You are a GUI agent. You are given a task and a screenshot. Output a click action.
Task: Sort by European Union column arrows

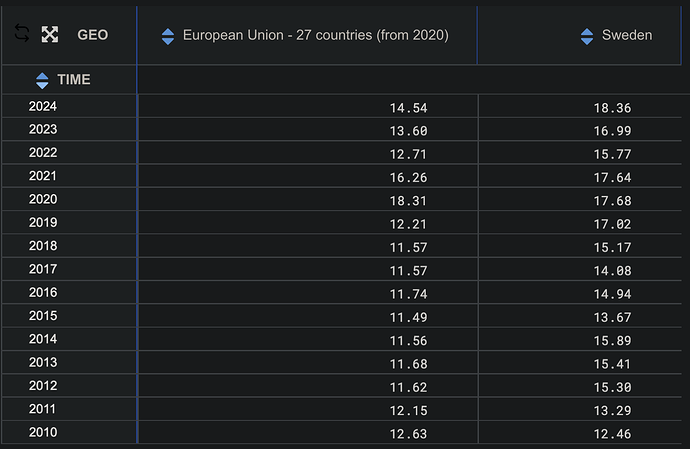tap(168, 36)
